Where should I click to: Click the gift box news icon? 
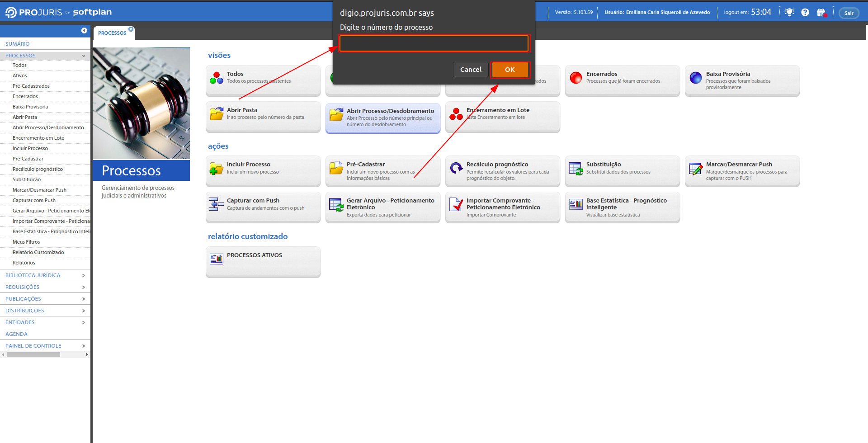821,12
